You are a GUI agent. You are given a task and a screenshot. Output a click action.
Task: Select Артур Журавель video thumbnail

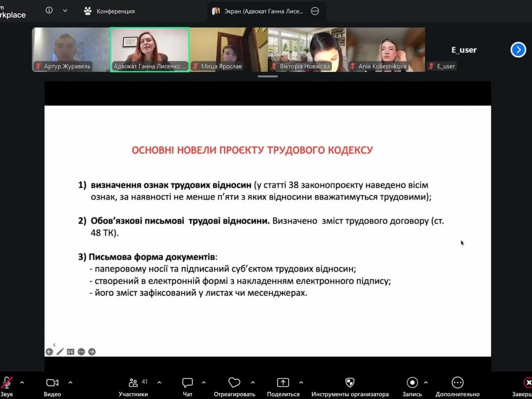[x=71, y=49]
